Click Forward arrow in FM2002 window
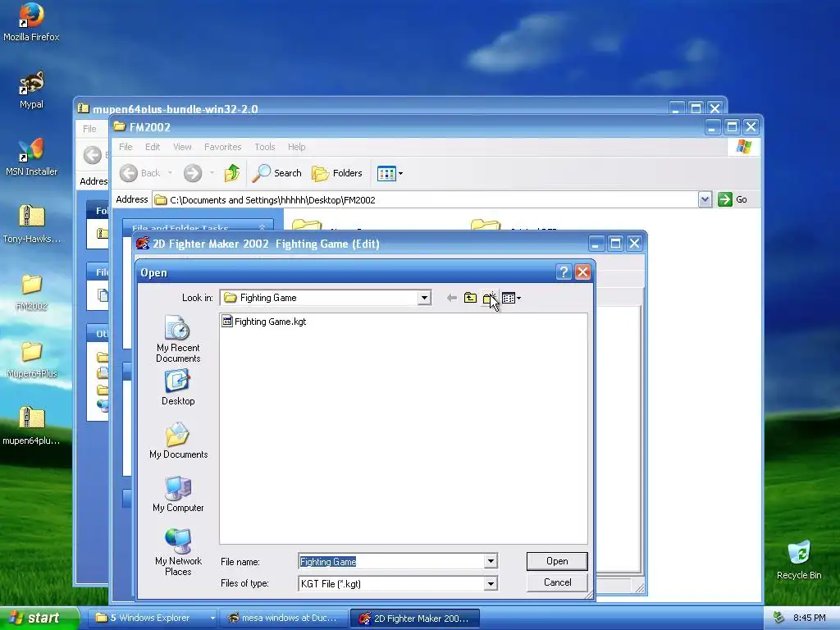 193,173
